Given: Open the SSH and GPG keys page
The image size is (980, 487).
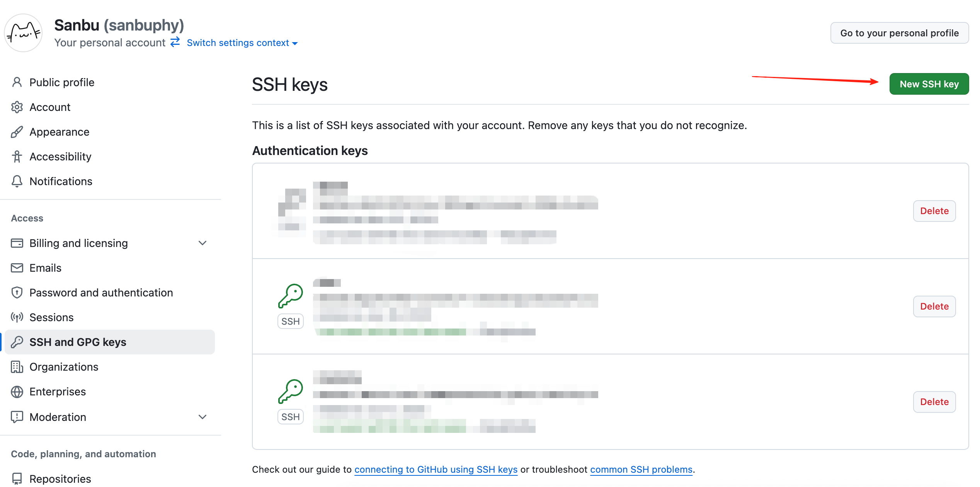Looking at the screenshot, I should (78, 342).
